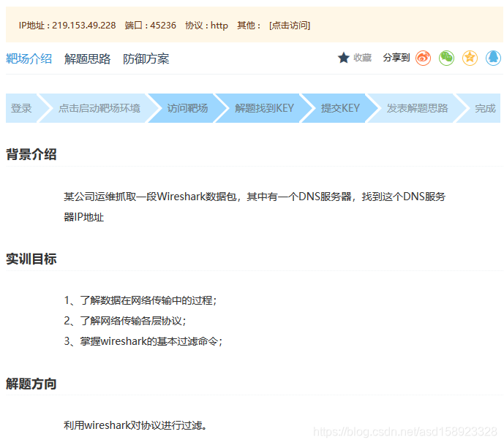Open the [点击访问] link
504x445 pixels.
tap(290, 25)
